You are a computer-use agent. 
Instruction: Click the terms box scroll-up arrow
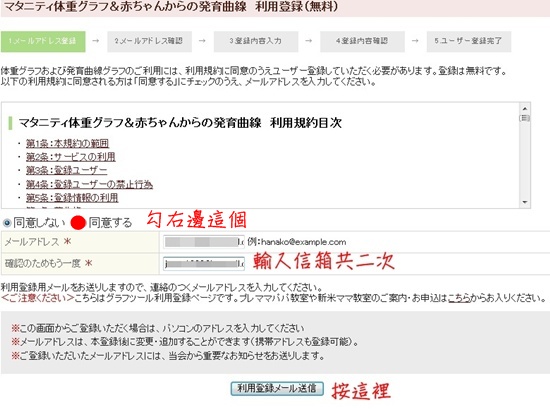point(525,109)
